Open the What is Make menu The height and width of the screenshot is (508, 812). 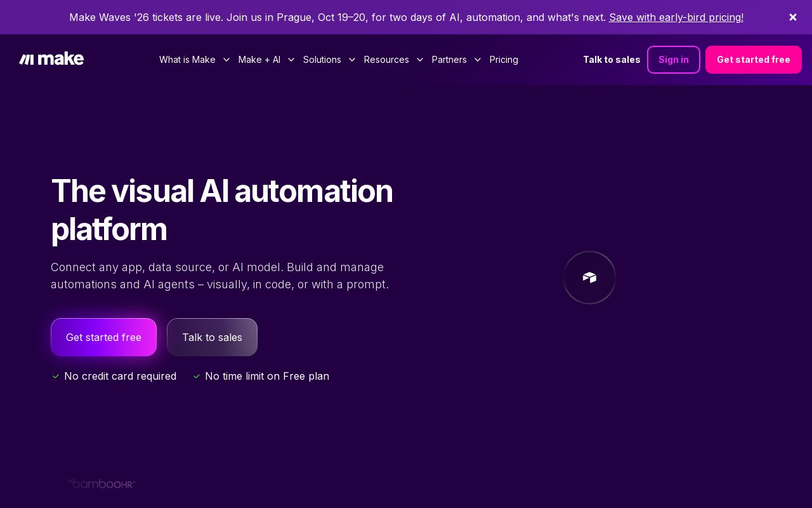(187, 60)
